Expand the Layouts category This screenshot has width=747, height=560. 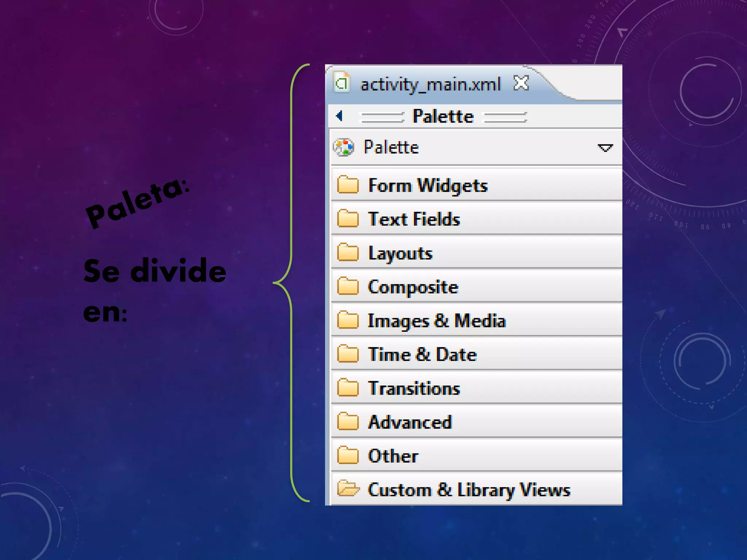476,253
